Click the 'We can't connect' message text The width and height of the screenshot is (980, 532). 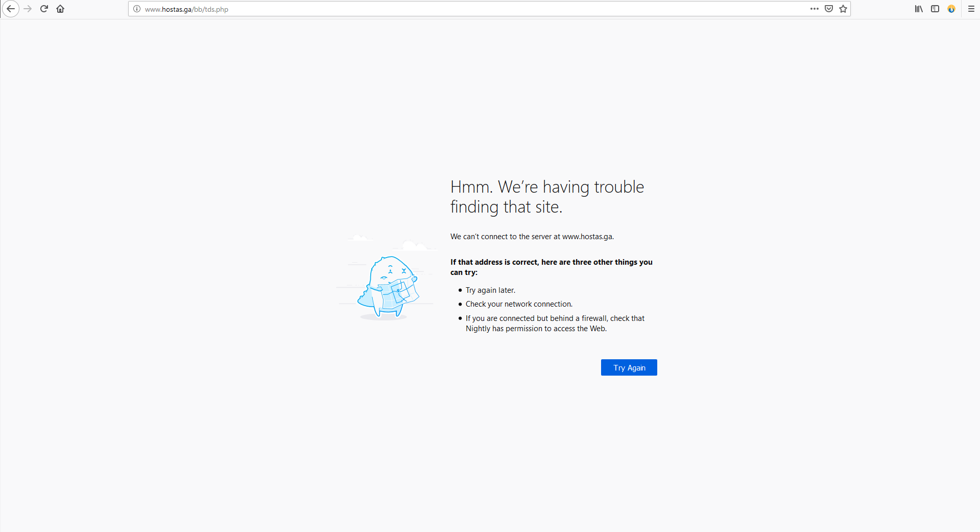[x=532, y=236]
